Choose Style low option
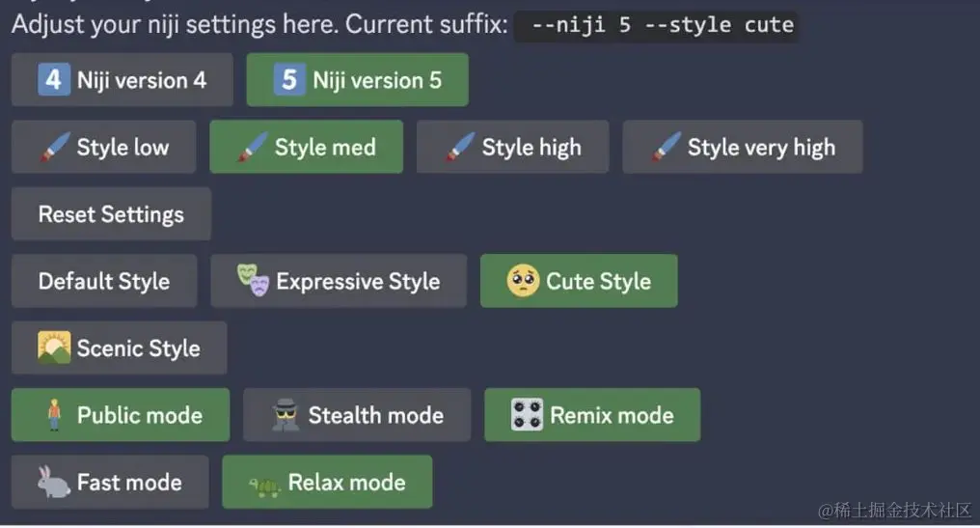 click(x=104, y=147)
